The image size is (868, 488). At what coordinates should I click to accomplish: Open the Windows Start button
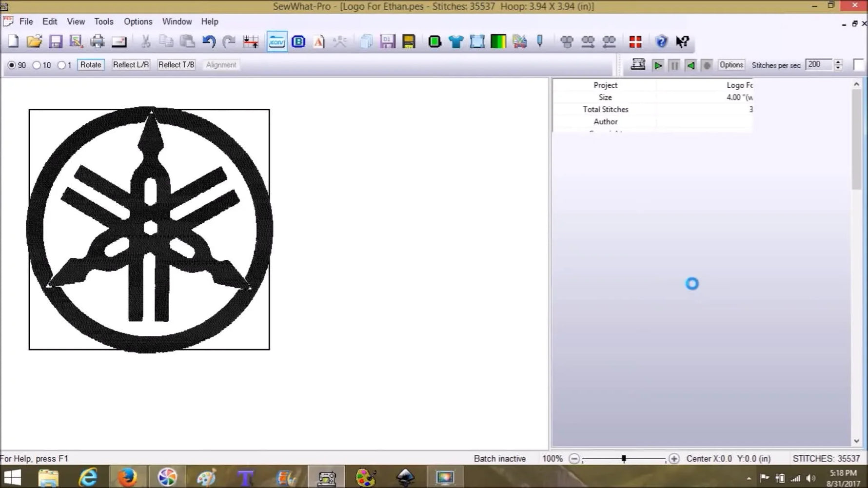[x=12, y=477]
